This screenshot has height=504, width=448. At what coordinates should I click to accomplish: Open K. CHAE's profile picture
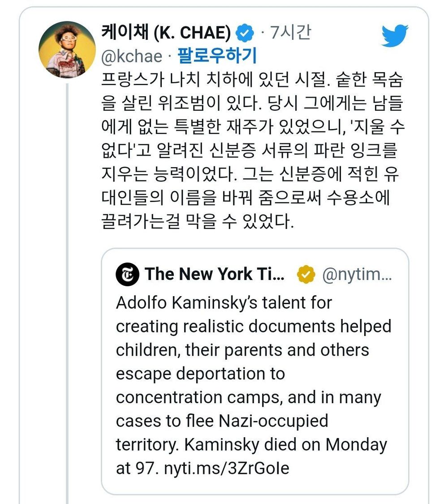tap(66, 50)
